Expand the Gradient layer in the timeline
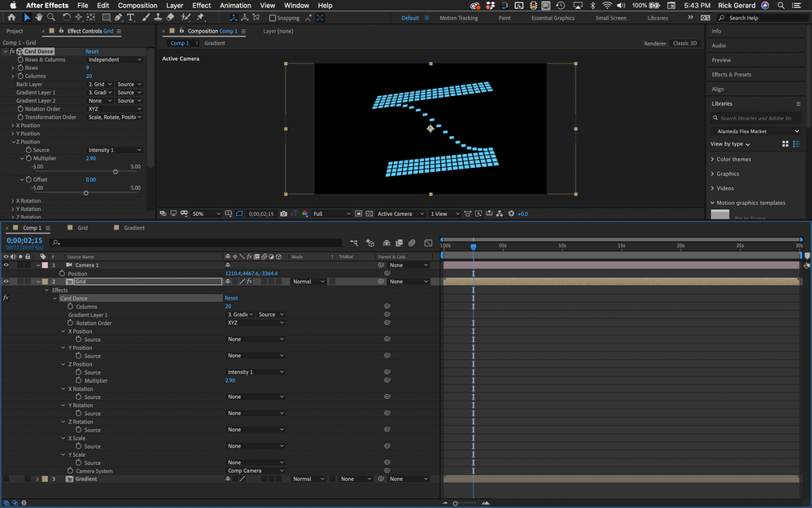Viewport: 812px width, 508px height. pos(37,479)
